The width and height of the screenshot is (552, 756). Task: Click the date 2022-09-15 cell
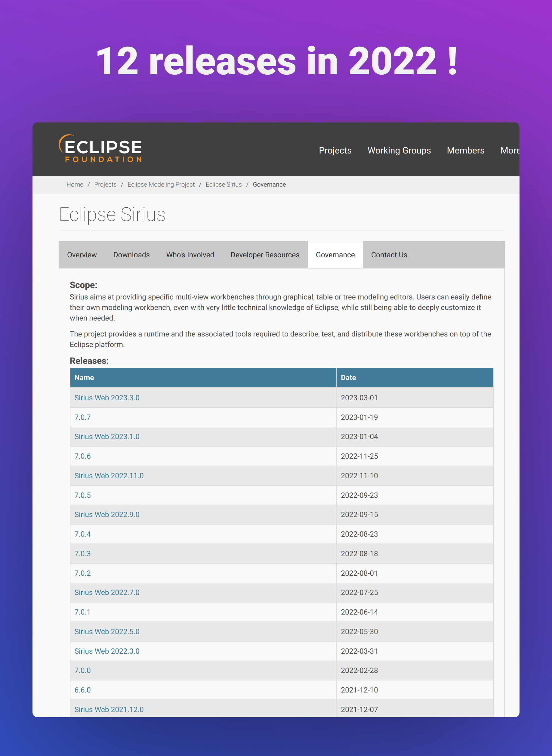pyautogui.click(x=415, y=514)
